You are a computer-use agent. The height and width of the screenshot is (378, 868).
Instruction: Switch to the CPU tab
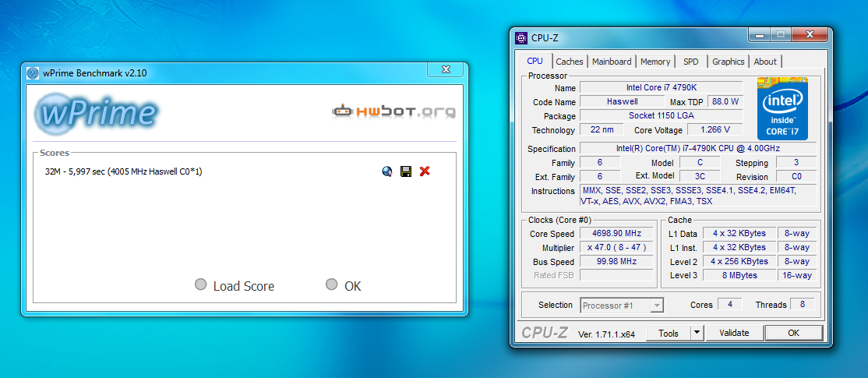coord(535,61)
